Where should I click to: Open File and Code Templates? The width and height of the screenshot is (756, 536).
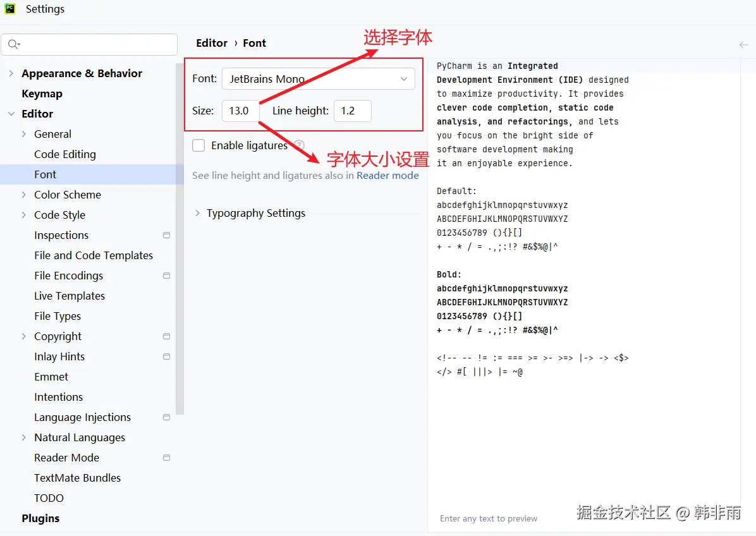[x=94, y=255]
